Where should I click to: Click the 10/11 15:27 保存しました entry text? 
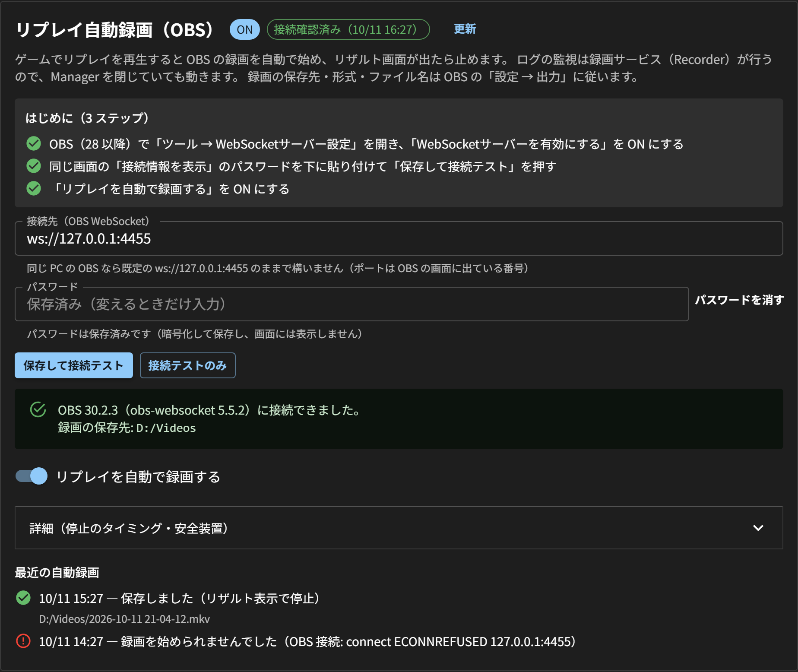point(179,598)
